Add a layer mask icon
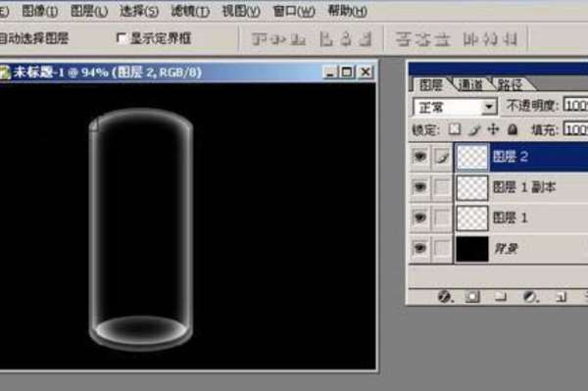The height and width of the screenshot is (391, 588). click(472, 297)
